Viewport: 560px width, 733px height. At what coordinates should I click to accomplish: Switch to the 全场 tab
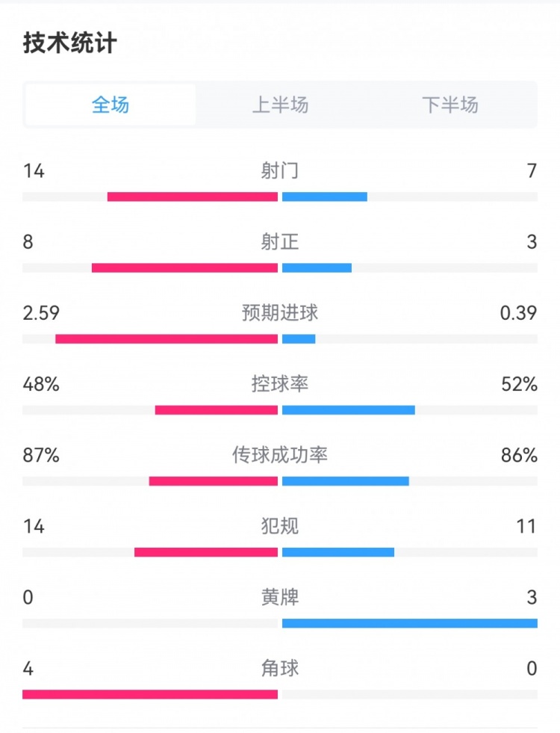[x=111, y=105]
